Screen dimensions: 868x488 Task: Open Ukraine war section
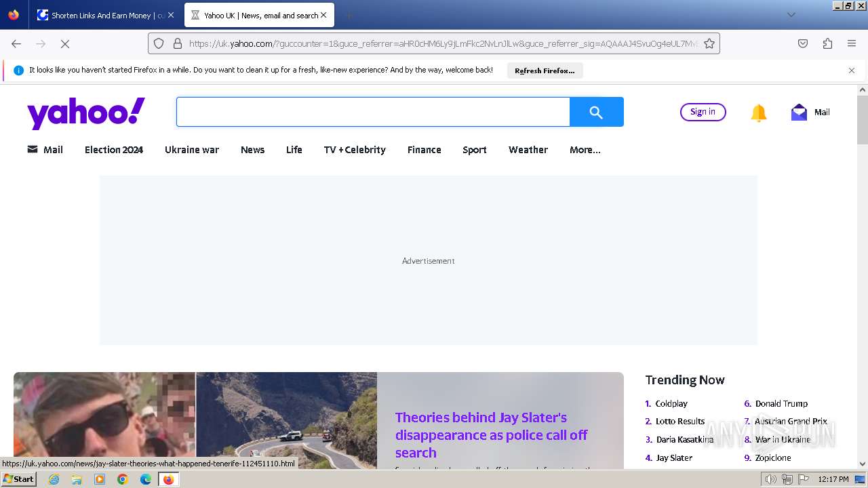point(192,150)
